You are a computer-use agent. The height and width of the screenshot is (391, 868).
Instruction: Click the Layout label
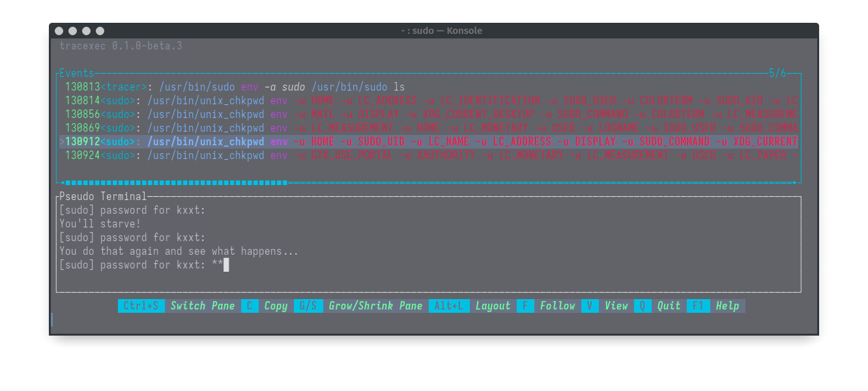tap(493, 306)
